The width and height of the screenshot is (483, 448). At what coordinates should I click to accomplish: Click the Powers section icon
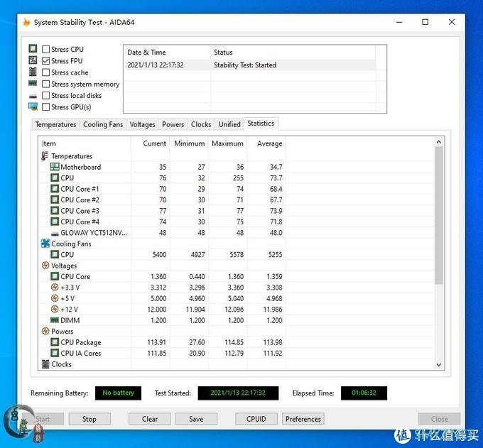coord(45,331)
